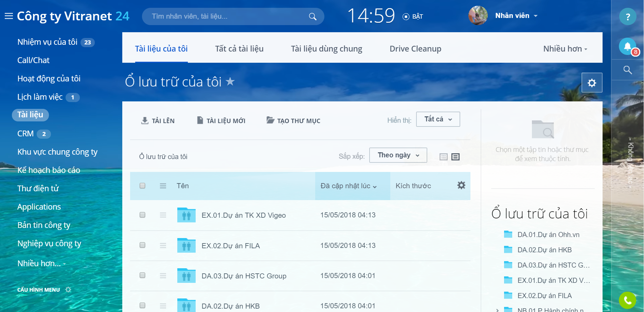
Task: Open row menu for EX.01.Dự án TK XD Vigeo
Action: point(163,215)
